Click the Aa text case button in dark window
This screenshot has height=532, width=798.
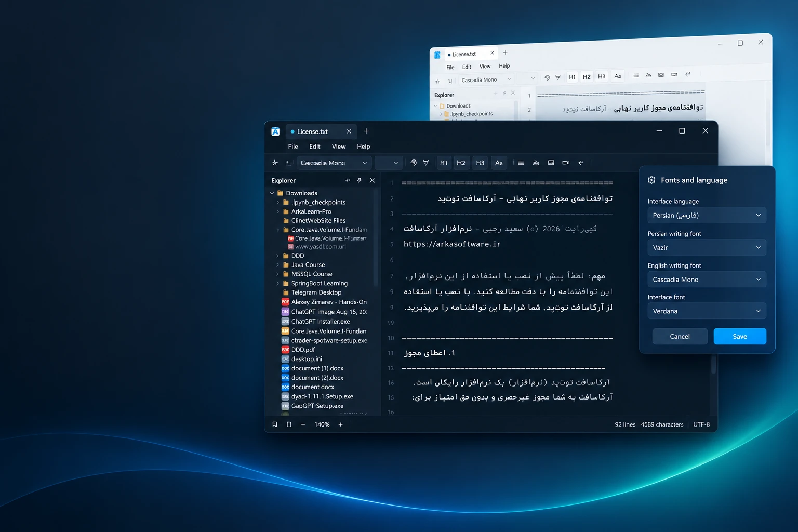[x=499, y=163]
